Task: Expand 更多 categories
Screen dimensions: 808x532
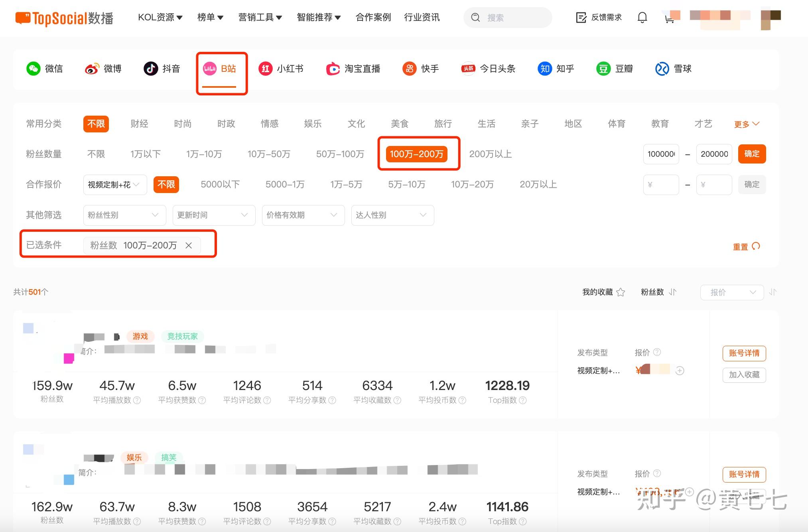Action: click(x=747, y=124)
